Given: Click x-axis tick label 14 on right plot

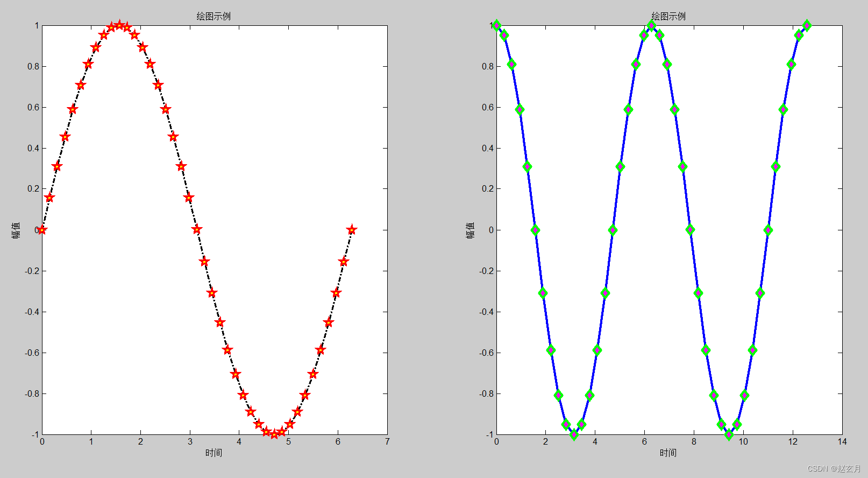Looking at the screenshot, I should (842, 441).
